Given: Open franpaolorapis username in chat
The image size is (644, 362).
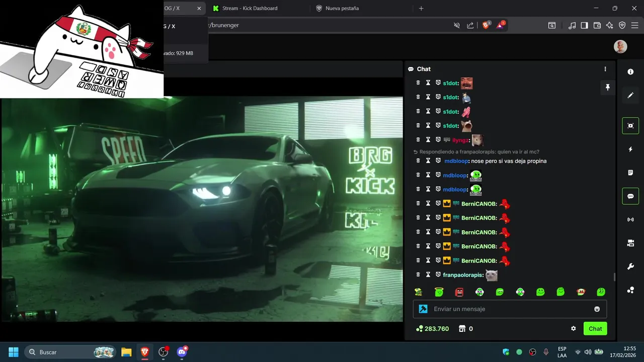Looking at the screenshot, I should [x=463, y=275].
